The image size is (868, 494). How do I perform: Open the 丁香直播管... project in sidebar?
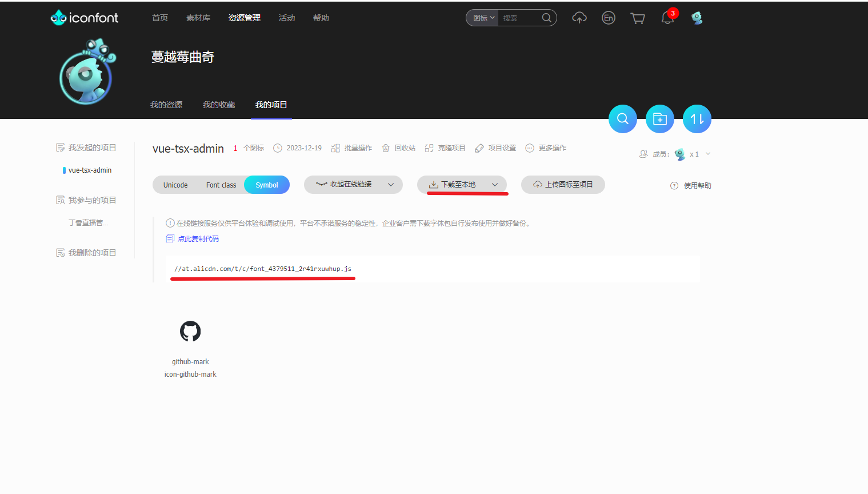[89, 223]
